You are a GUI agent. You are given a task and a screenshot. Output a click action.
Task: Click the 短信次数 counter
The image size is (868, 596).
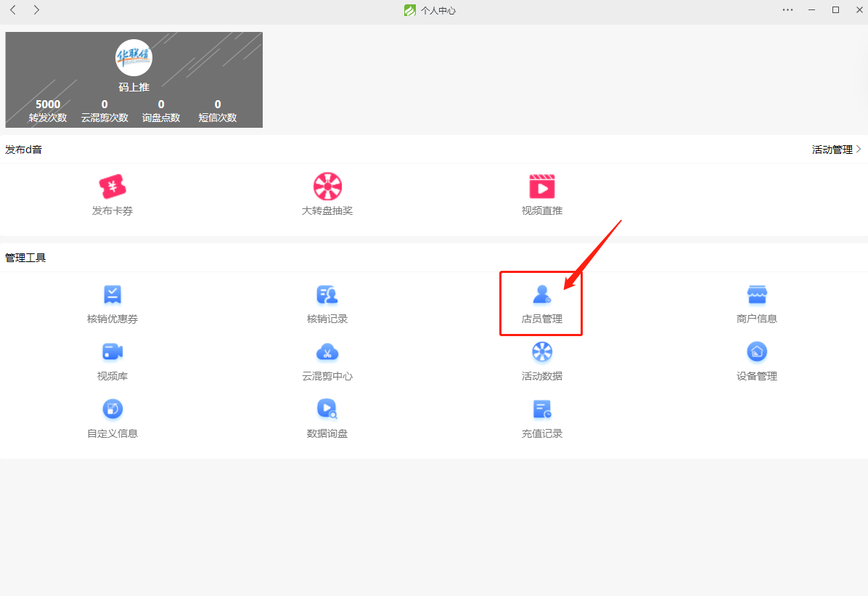218,111
